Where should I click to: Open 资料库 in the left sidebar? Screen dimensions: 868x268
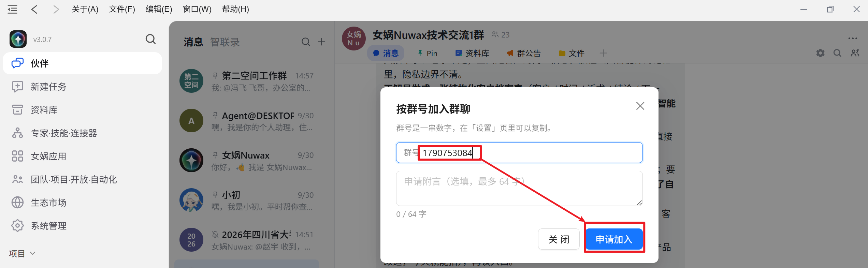click(x=82, y=110)
